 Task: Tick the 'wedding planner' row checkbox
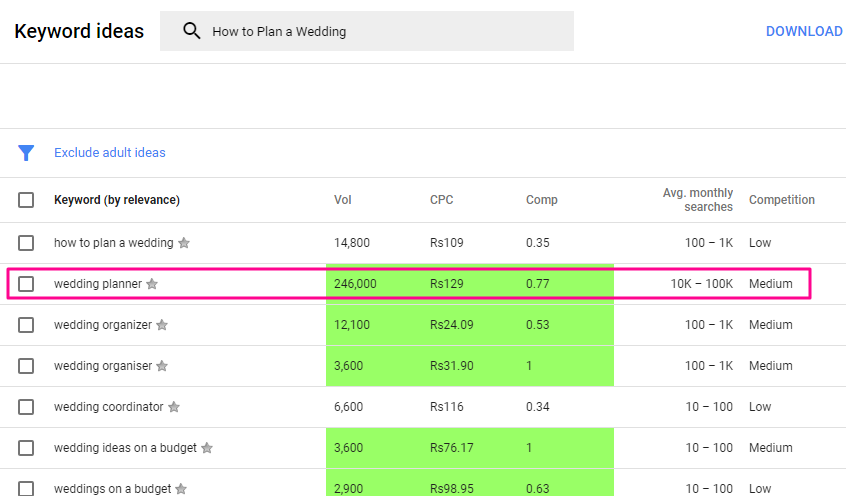pos(26,284)
